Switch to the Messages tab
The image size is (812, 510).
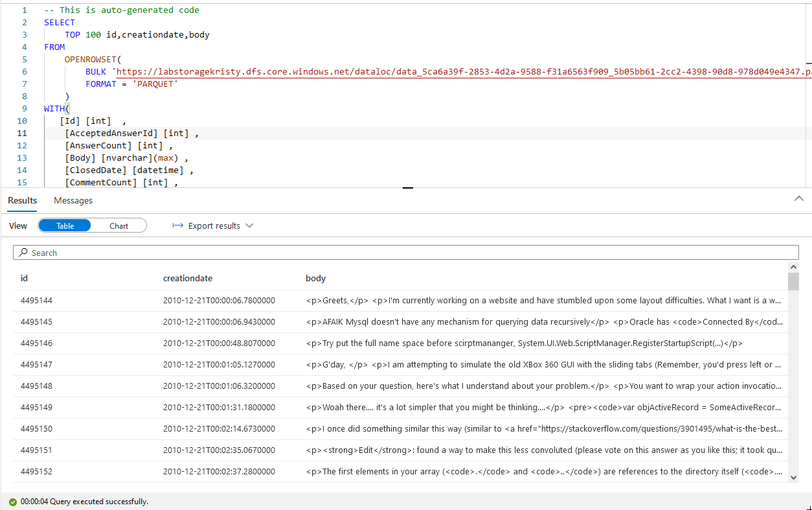[73, 200]
